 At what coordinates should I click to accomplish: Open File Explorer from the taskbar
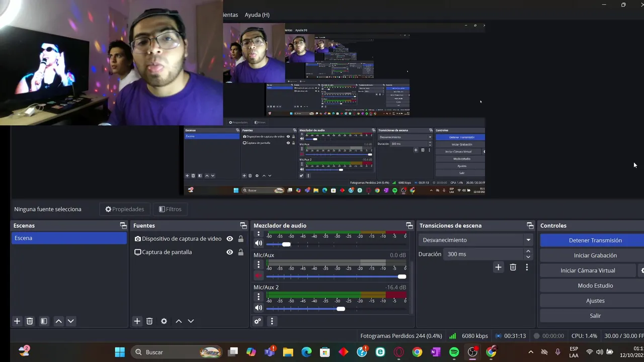tap(288, 352)
